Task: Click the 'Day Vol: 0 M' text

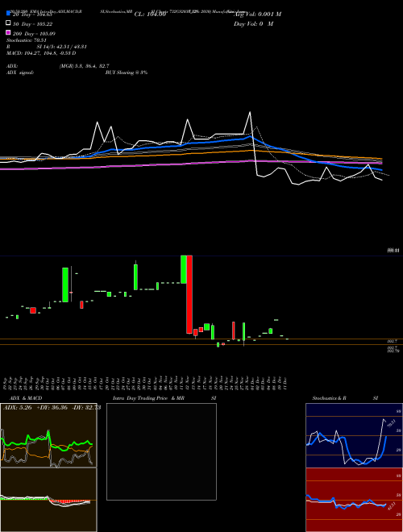Action: [253, 24]
